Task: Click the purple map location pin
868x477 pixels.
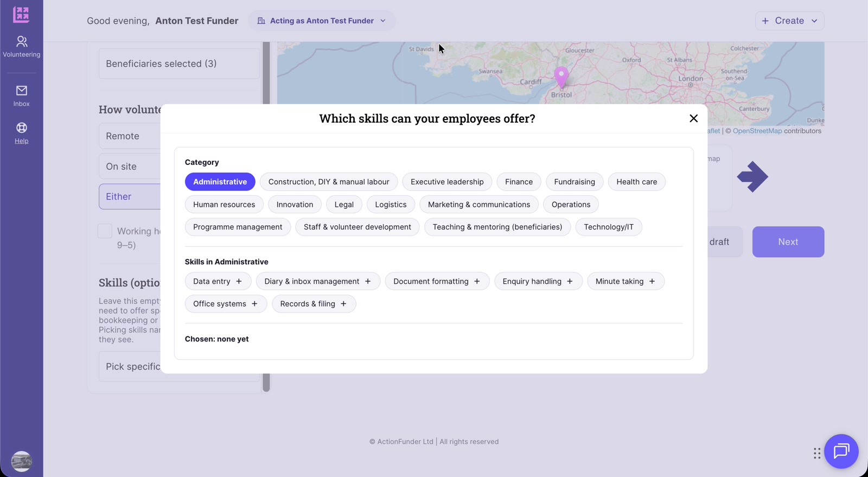Action: [x=561, y=78]
